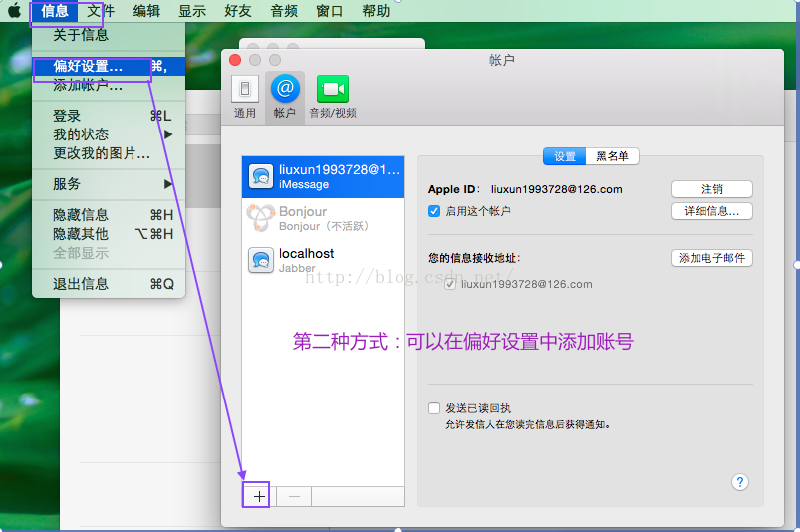Toggle 启用这个帐户 checkbox
Image resolution: width=800 pixels, height=532 pixels.
click(x=434, y=211)
